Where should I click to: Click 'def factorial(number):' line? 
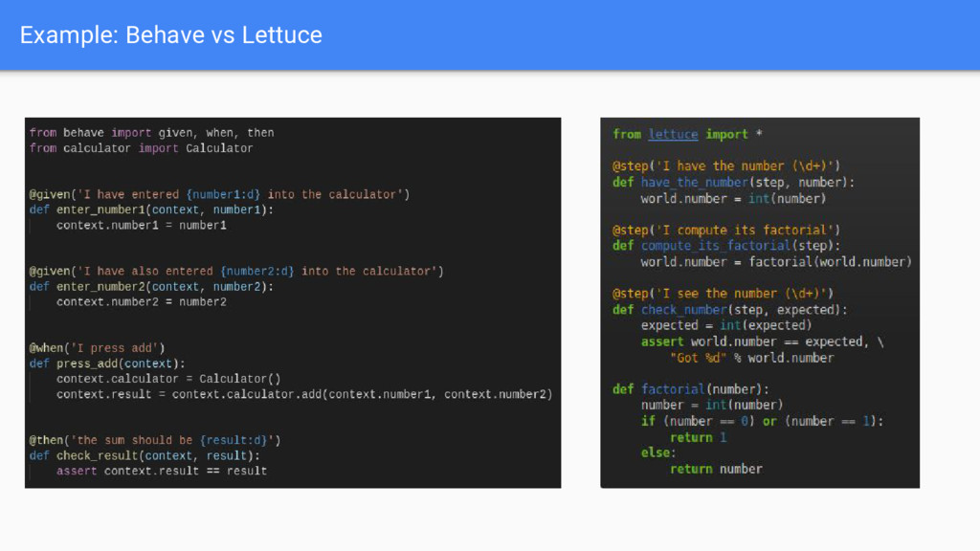pos(691,389)
